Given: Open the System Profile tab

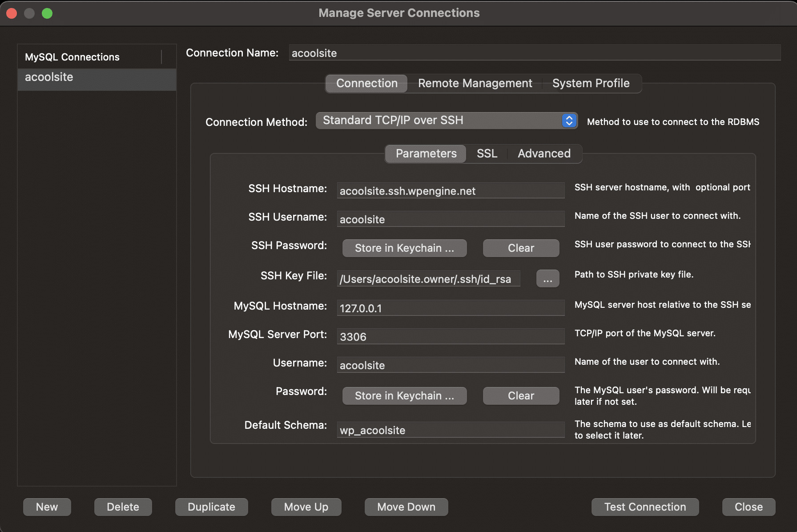Looking at the screenshot, I should (591, 83).
